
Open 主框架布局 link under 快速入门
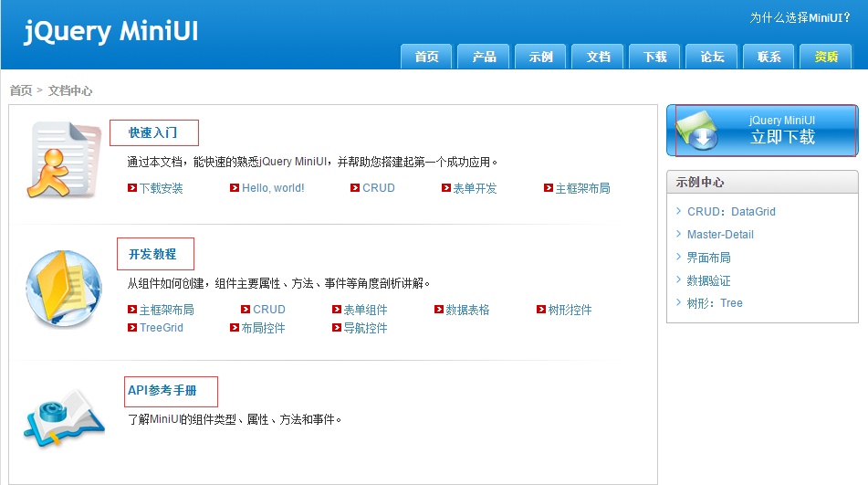click(x=583, y=188)
